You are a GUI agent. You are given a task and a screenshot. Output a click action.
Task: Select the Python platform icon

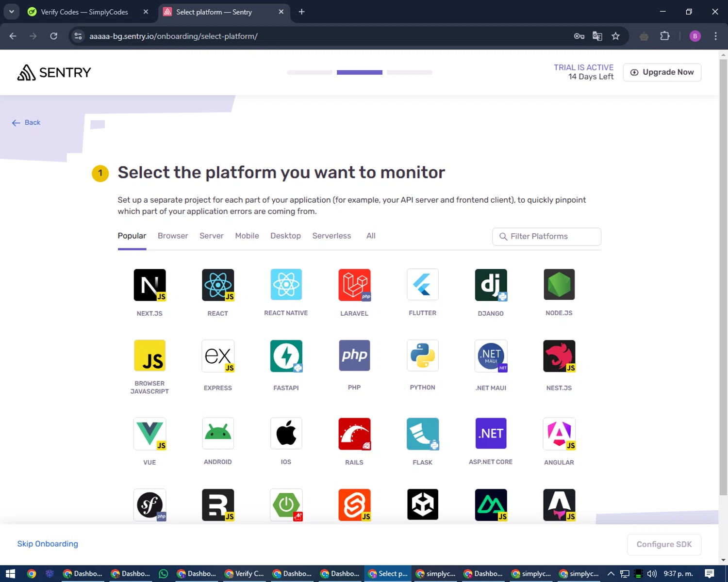click(423, 356)
